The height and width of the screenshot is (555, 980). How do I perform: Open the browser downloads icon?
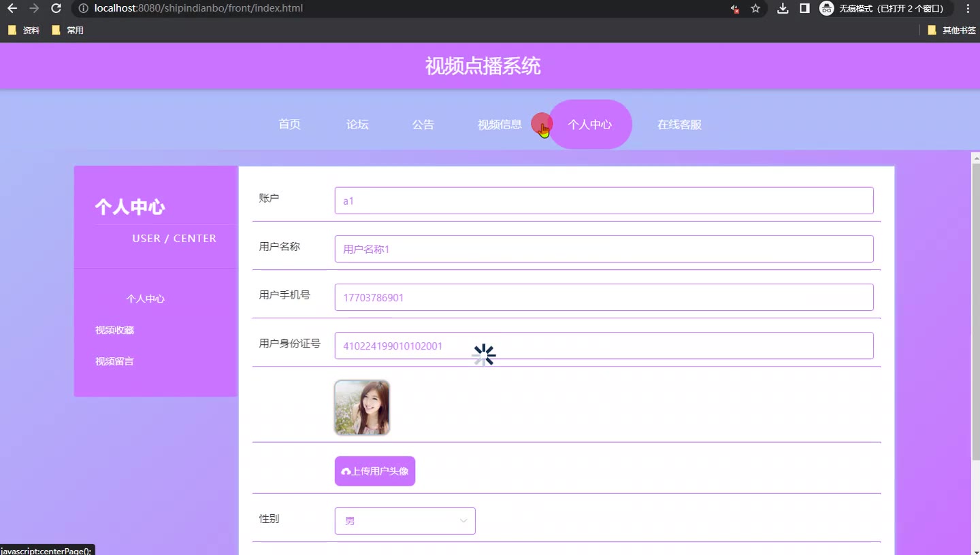pos(783,9)
